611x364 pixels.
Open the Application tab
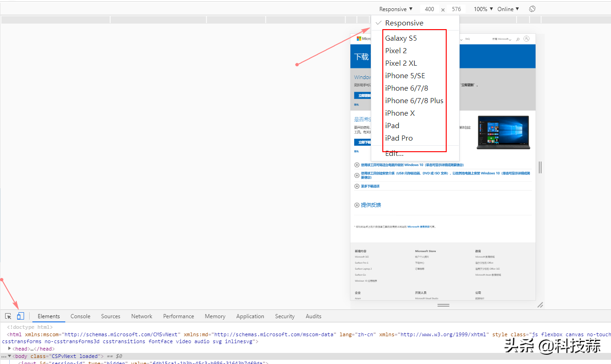(x=250, y=316)
